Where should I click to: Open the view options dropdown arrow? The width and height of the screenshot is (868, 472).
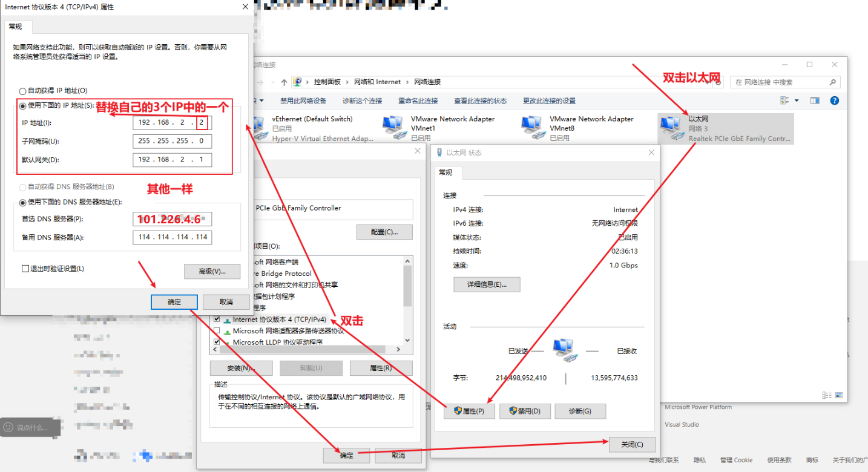click(x=797, y=100)
